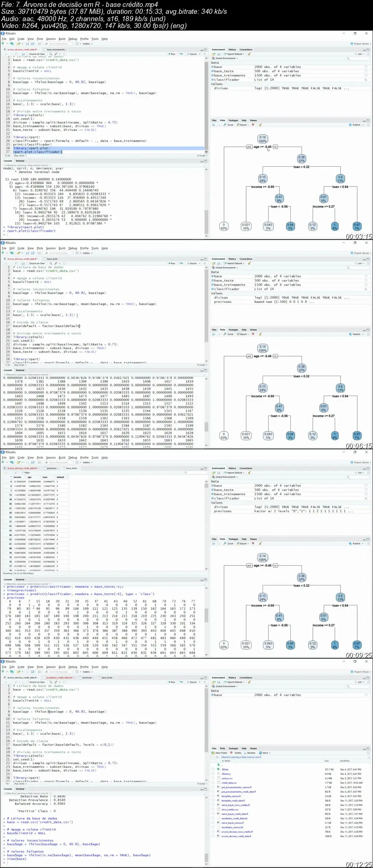
Task: Open the .Rhistory file link in the fourth frame
Action: point(226,774)
